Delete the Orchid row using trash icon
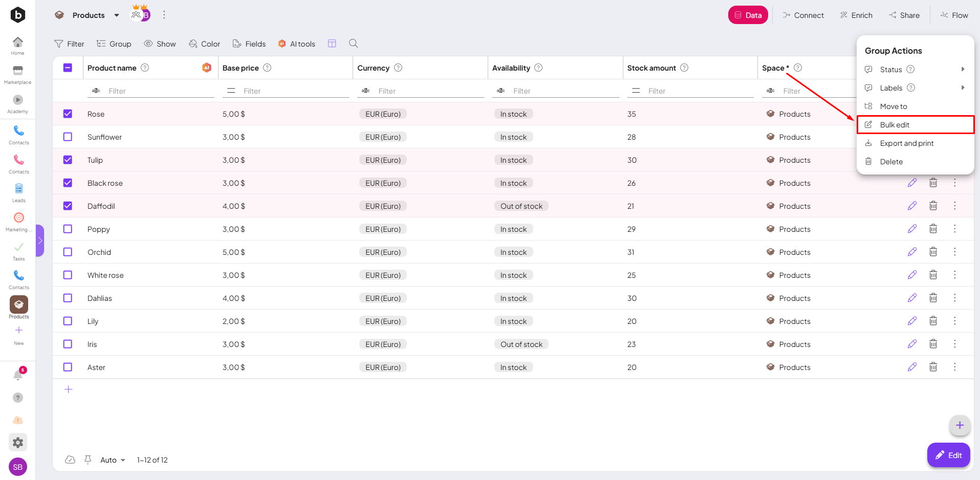Screen dimensions: 980x480 933,252
